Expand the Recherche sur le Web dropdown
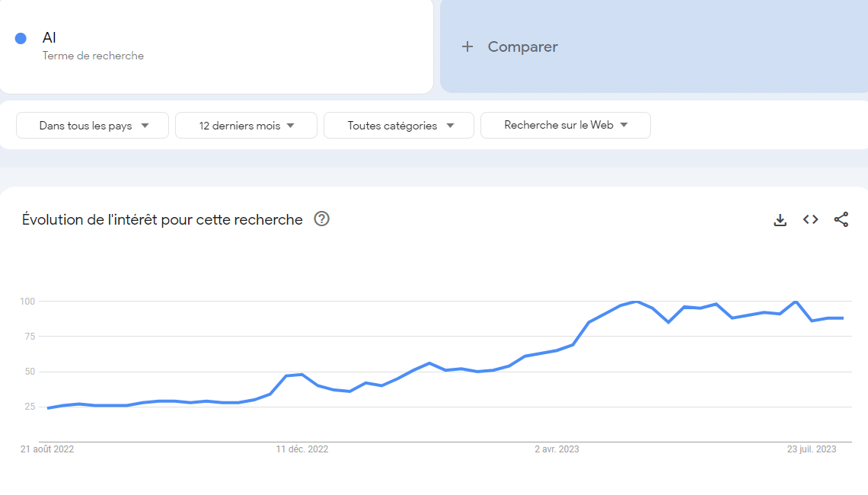The width and height of the screenshot is (868, 495). click(x=566, y=125)
